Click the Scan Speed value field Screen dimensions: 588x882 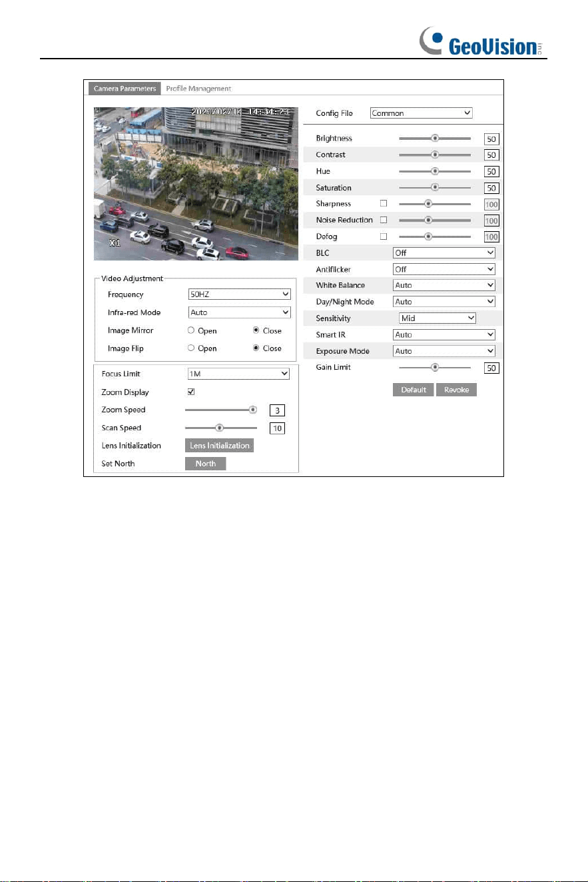277,428
